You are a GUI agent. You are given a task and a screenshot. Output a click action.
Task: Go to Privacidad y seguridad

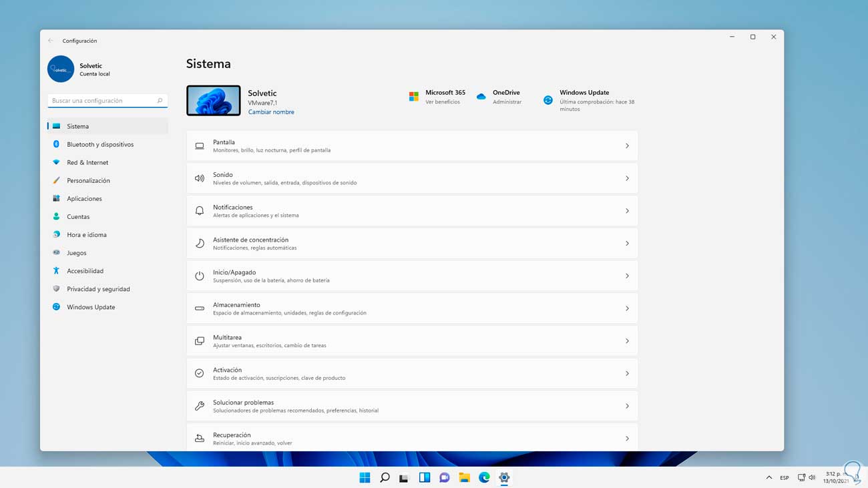[x=107, y=288]
